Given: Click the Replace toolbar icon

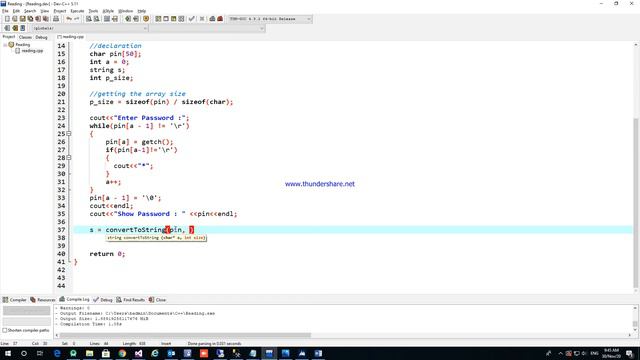Looking at the screenshot, I should click(96, 19).
